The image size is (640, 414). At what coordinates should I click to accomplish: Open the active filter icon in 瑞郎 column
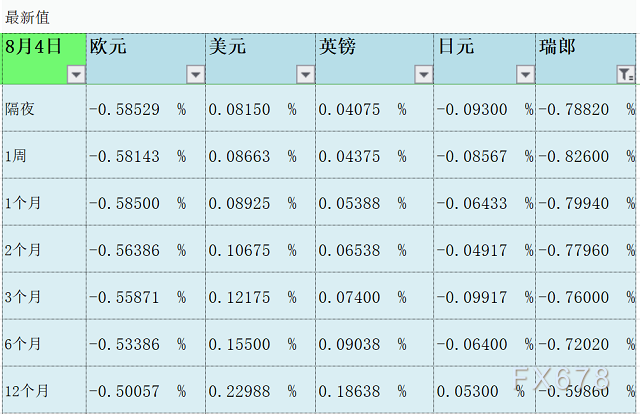[626, 75]
